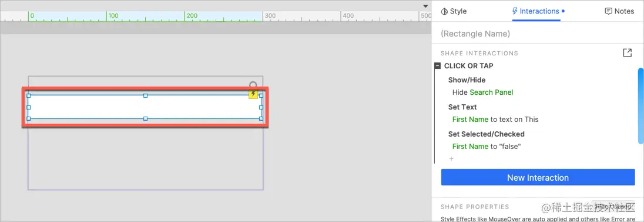The width and height of the screenshot is (644, 222).
Task: Click the lightning bolt interaction badge on the widget
Action: pos(253,94)
